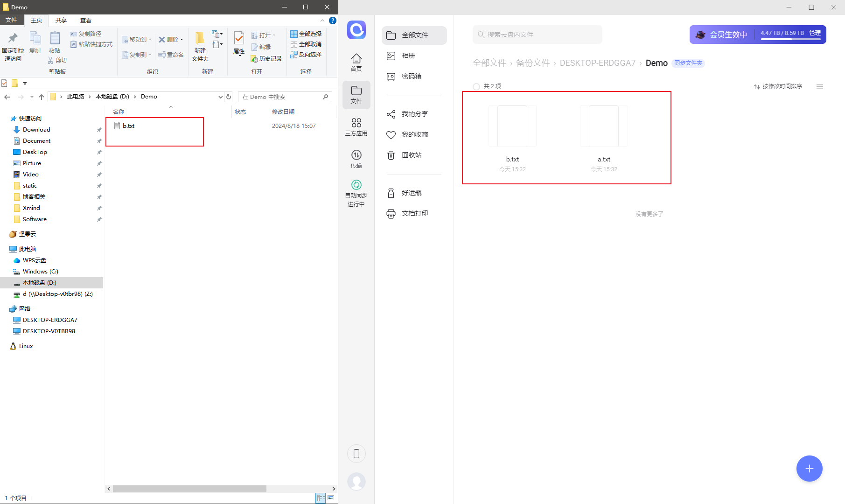
Task: Open the 文件 File menu tab
Action: 12,20
